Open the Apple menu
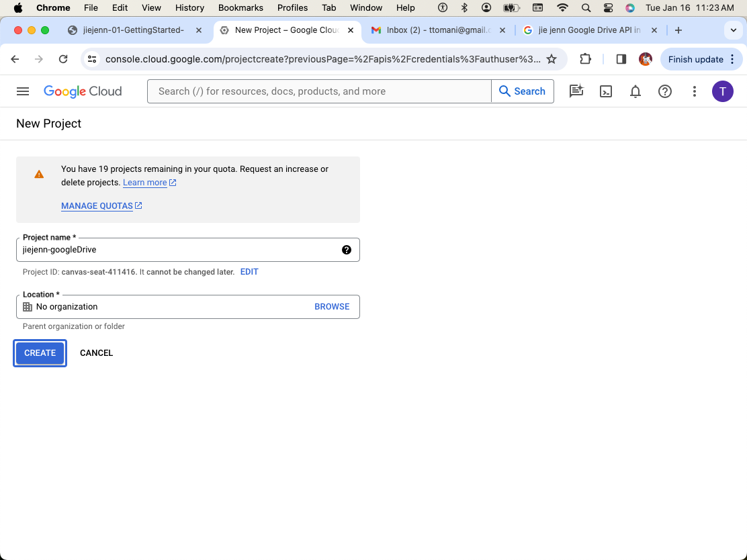The height and width of the screenshot is (560, 747). coord(18,7)
